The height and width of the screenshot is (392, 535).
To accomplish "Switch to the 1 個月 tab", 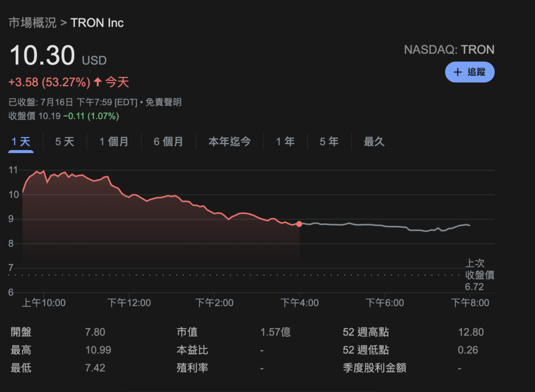I will pyautogui.click(x=114, y=142).
